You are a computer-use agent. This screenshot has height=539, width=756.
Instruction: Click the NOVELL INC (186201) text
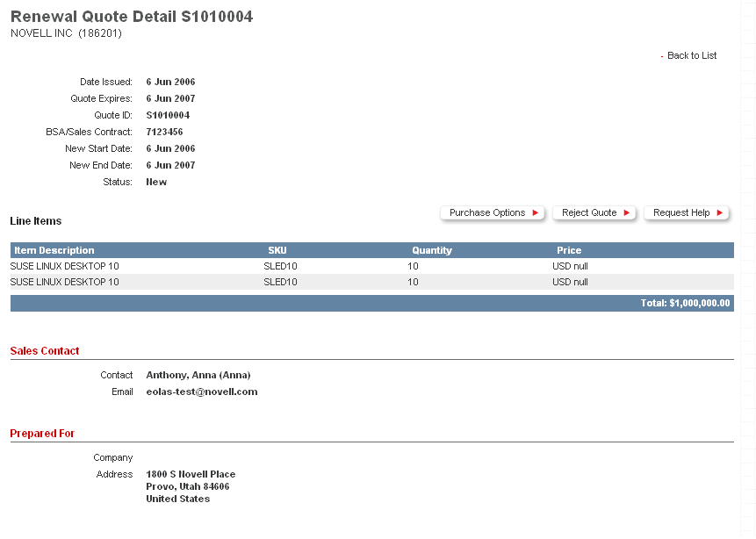click(x=66, y=33)
